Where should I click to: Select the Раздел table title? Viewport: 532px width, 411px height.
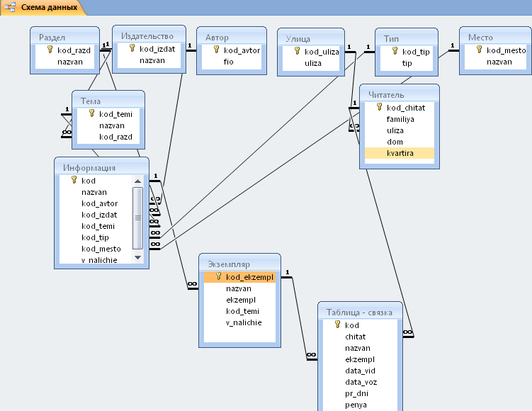click(52, 38)
